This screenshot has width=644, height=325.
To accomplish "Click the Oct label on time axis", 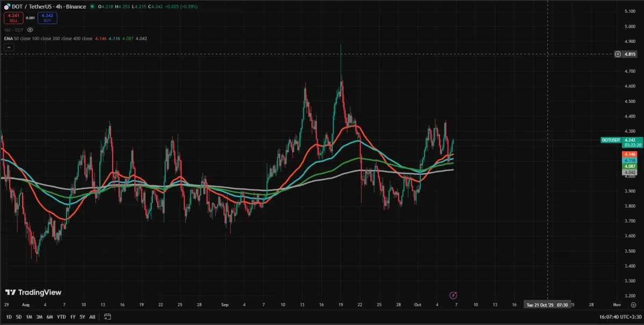I will pyautogui.click(x=418, y=304).
